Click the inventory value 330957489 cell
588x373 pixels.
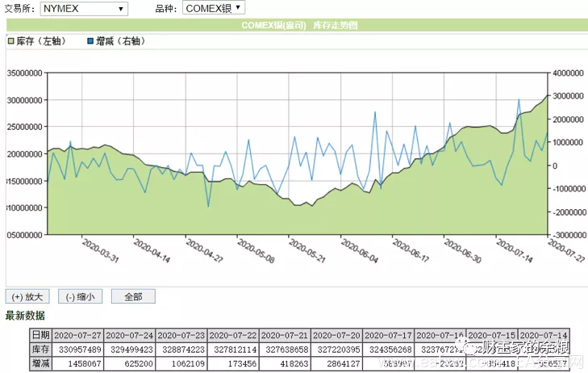click(x=77, y=350)
